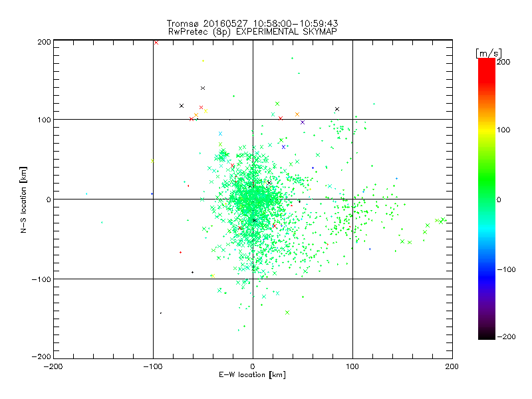Click the yellow 100 m/s band of the colorbar
This screenshot has height=399, width=532.
click(x=487, y=130)
